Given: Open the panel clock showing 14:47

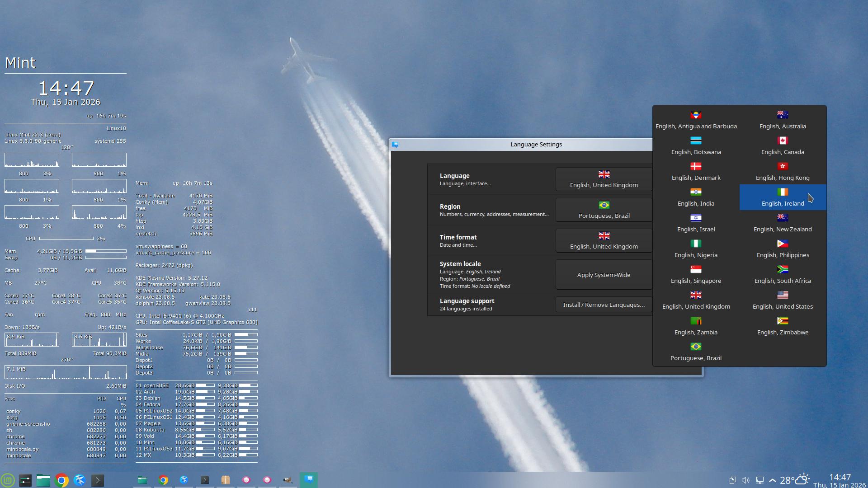Looking at the screenshot, I should 840,480.
